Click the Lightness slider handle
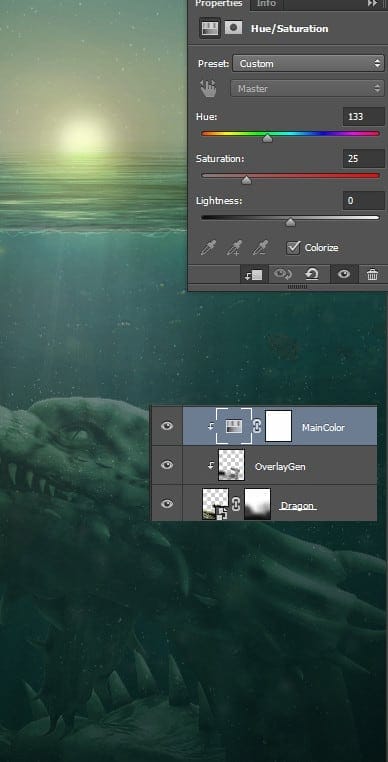This screenshot has width=388, height=762. pyautogui.click(x=290, y=223)
